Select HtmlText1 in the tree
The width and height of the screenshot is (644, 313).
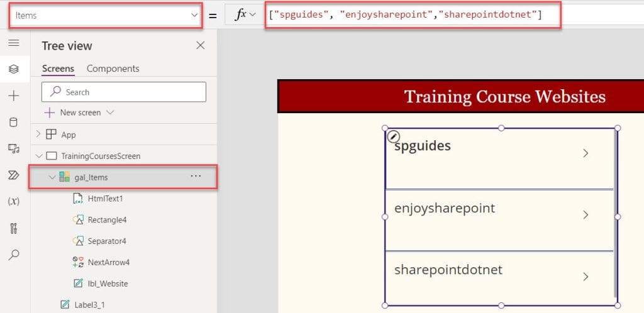tap(105, 199)
